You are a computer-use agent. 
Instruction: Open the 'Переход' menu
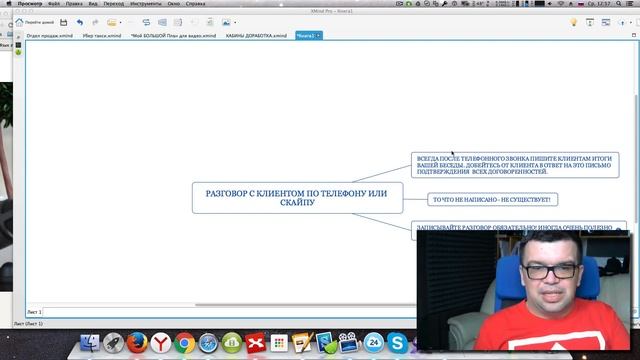[113, 4]
